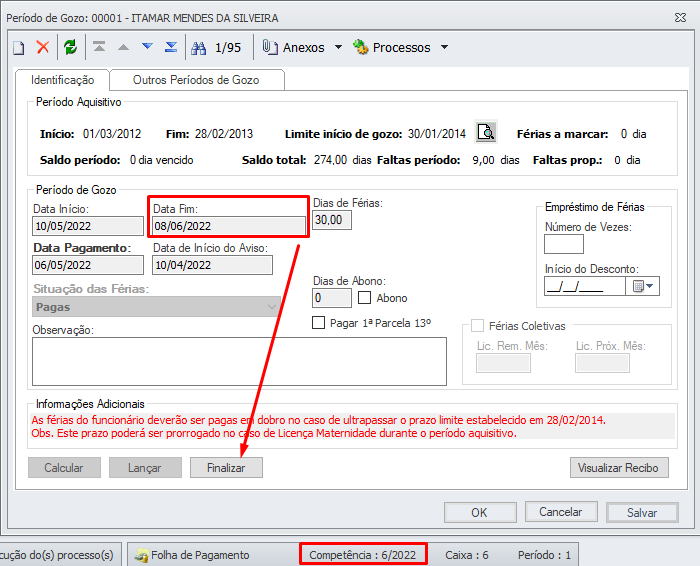Click magnifier icon beside Limite início de gozo
Screen dimensions: 700x566
tap(486, 132)
